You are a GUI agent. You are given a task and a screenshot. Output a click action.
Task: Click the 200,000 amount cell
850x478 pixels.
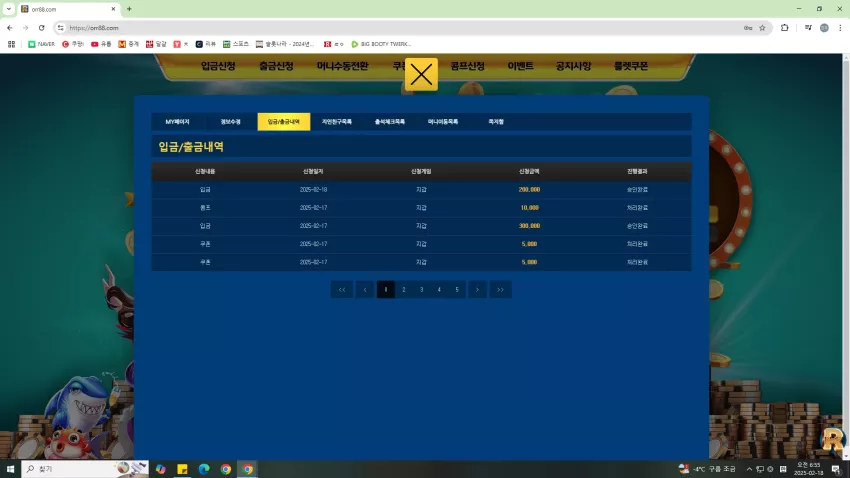click(x=529, y=190)
